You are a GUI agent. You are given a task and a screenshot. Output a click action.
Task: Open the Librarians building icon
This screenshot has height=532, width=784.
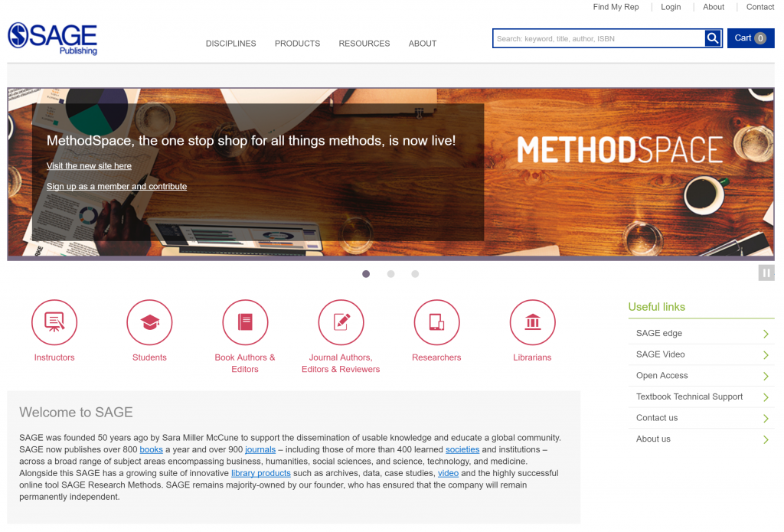point(533,322)
